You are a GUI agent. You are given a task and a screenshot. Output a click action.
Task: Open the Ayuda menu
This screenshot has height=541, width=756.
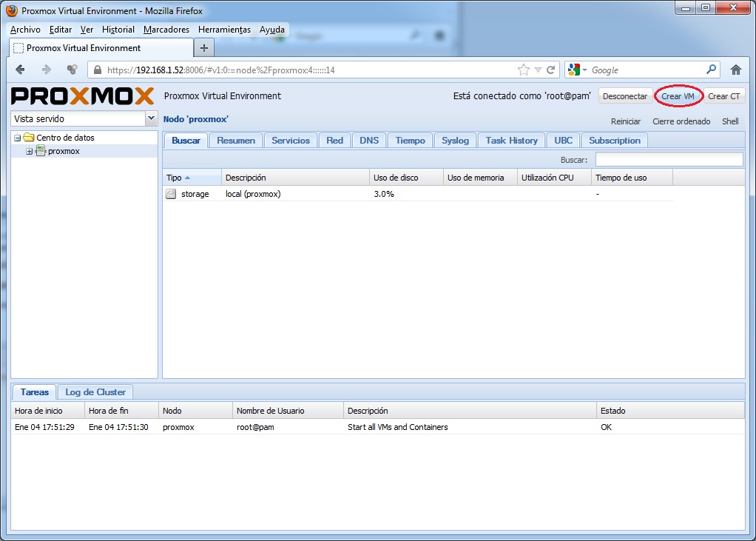click(272, 30)
